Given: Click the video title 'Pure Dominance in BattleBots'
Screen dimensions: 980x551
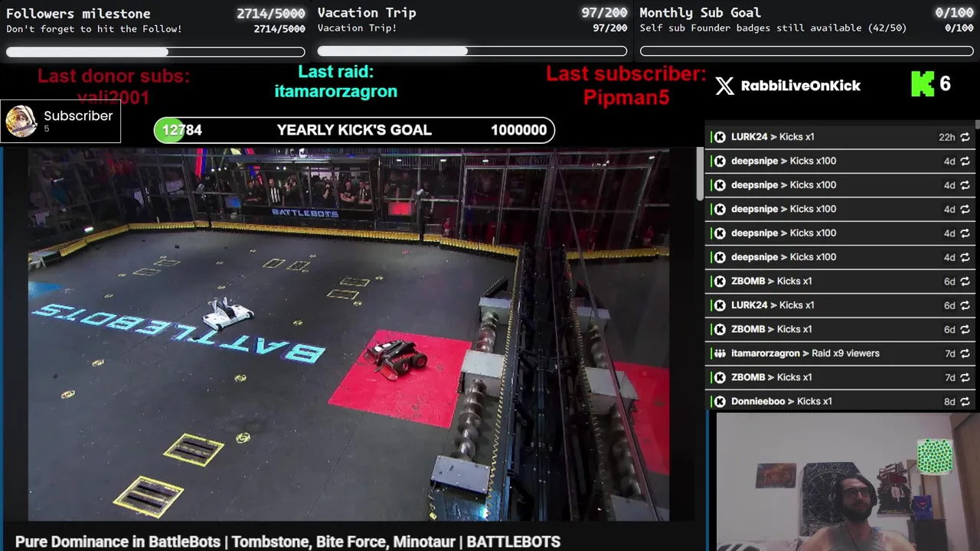Looking at the screenshot, I should click(288, 542).
